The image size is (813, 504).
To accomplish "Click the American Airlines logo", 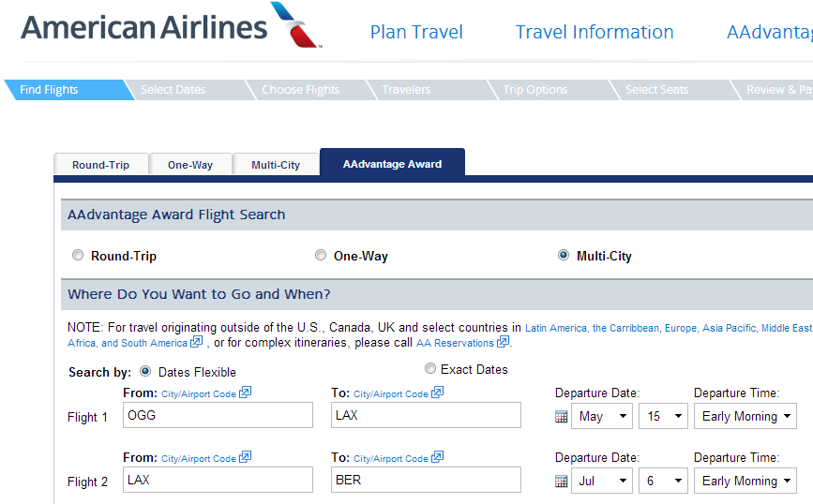I will click(x=171, y=26).
